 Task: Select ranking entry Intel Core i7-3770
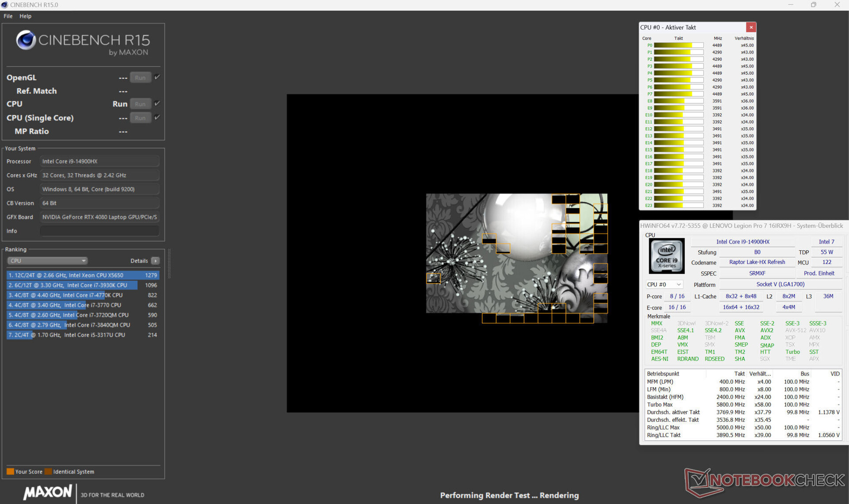pos(83,305)
